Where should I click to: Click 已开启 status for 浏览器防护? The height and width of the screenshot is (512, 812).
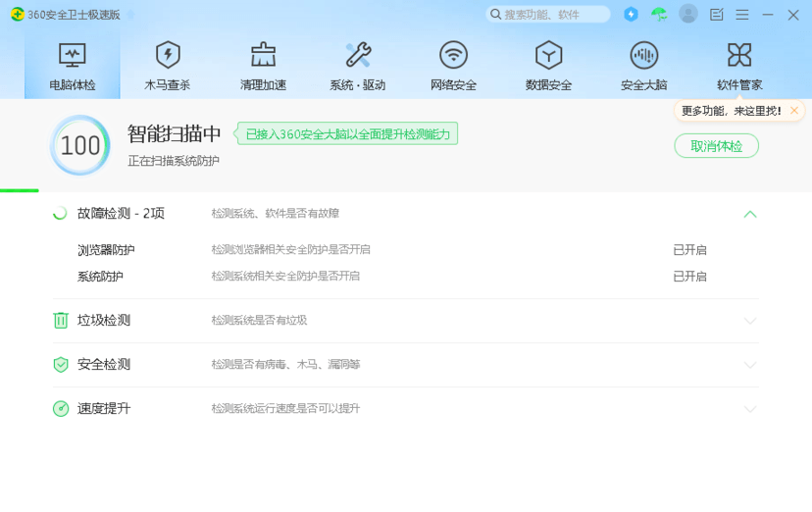(689, 250)
